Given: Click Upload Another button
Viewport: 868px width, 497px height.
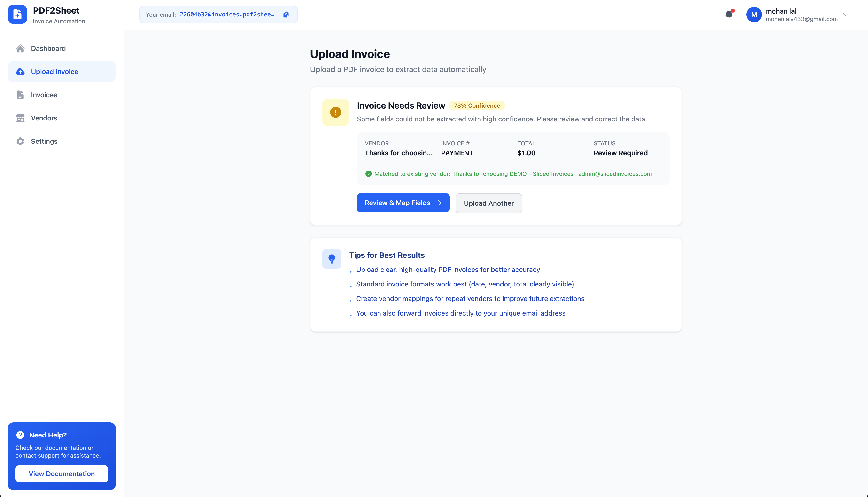Looking at the screenshot, I should (488, 203).
